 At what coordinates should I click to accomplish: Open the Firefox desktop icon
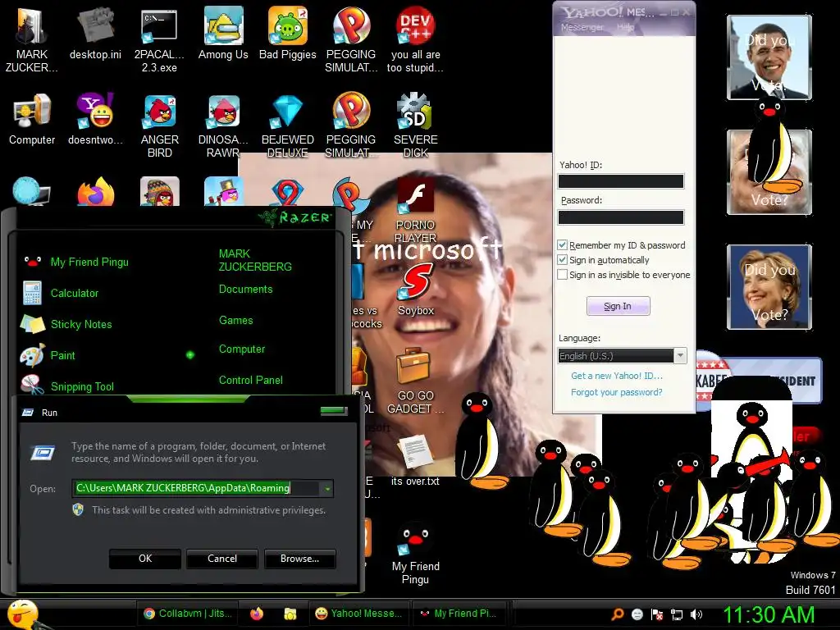[95, 192]
